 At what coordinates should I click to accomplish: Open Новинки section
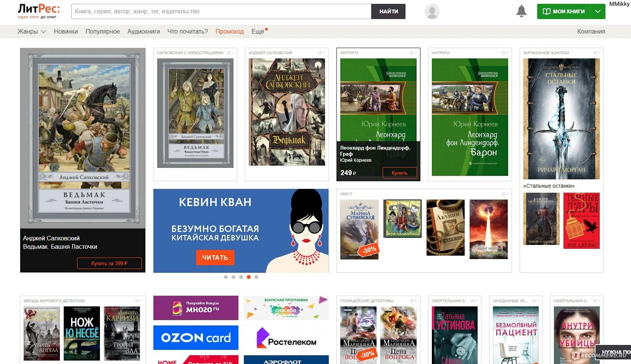(x=66, y=32)
